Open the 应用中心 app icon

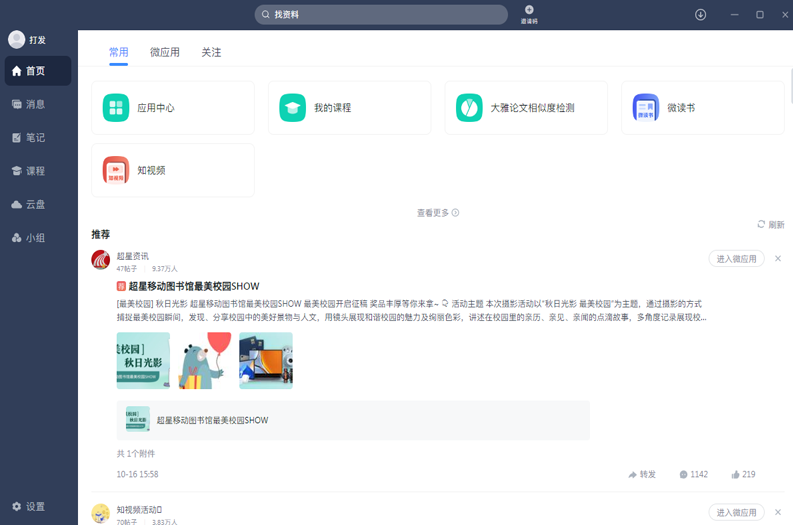116,108
